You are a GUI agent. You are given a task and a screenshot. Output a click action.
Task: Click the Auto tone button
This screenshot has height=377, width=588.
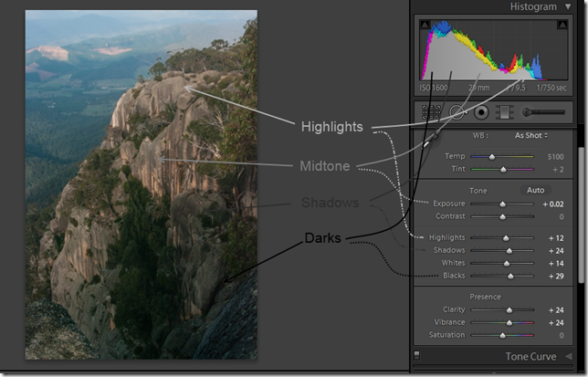535,191
